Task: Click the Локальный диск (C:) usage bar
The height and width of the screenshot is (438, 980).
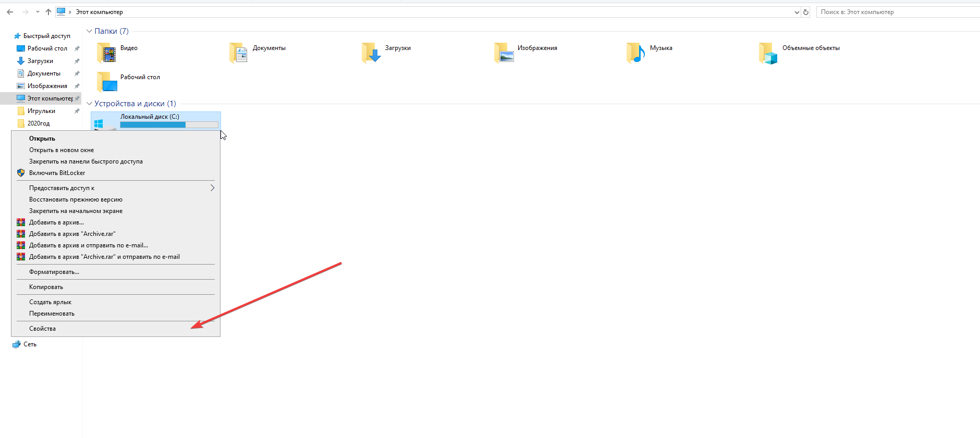Action: pyautogui.click(x=169, y=125)
